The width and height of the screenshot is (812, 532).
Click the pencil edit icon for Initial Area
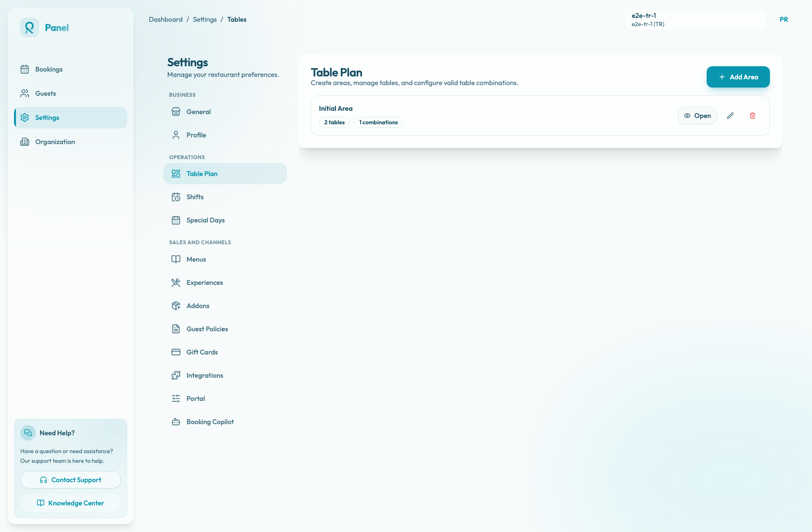point(730,116)
